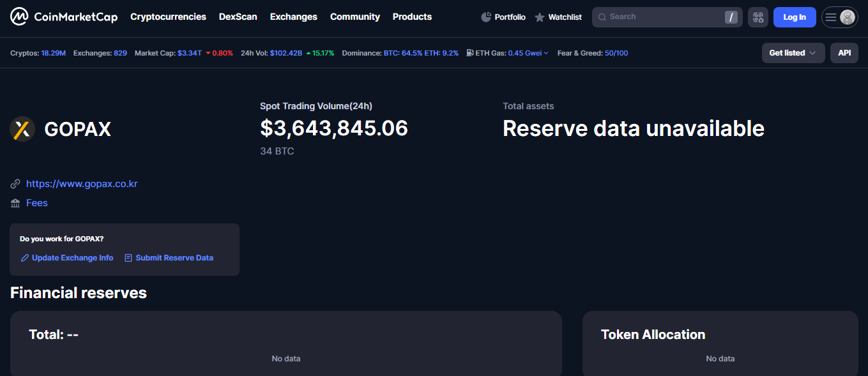Open the gopax.co.kr website link
Screen dimensions: 868x376
(82, 184)
